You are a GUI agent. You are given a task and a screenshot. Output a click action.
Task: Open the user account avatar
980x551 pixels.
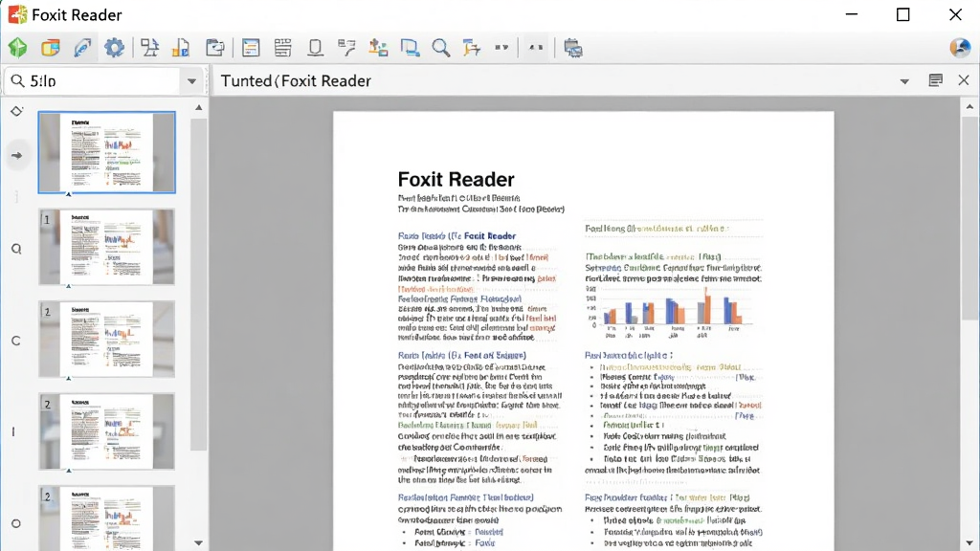click(959, 48)
